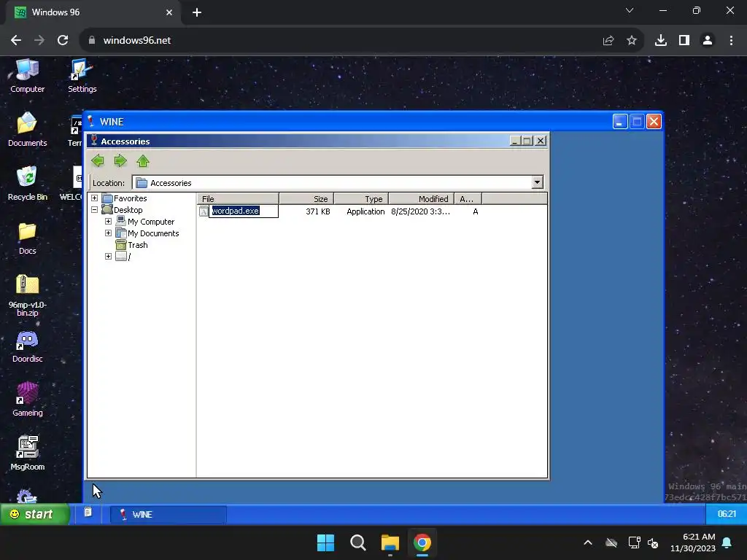Bookmark this page with the star icon
The height and width of the screenshot is (560, 747).
[631, 41]
